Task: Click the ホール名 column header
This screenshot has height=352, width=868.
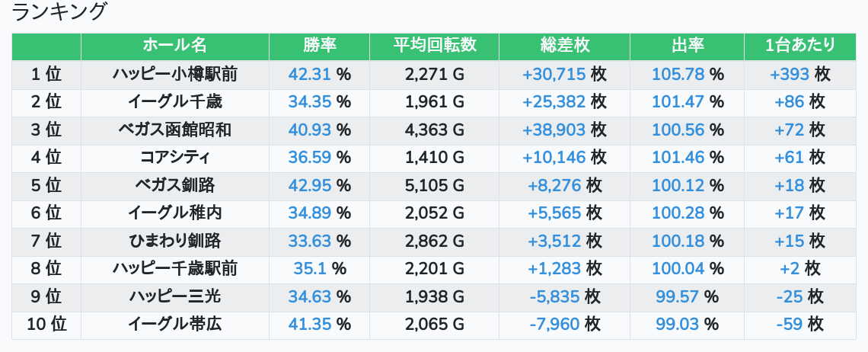Action: click(x=174, y=46)
